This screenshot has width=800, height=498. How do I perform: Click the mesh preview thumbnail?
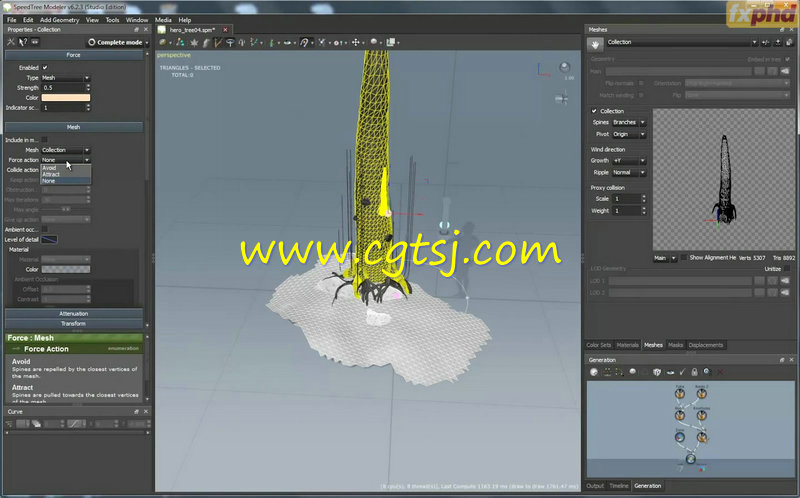724,180
